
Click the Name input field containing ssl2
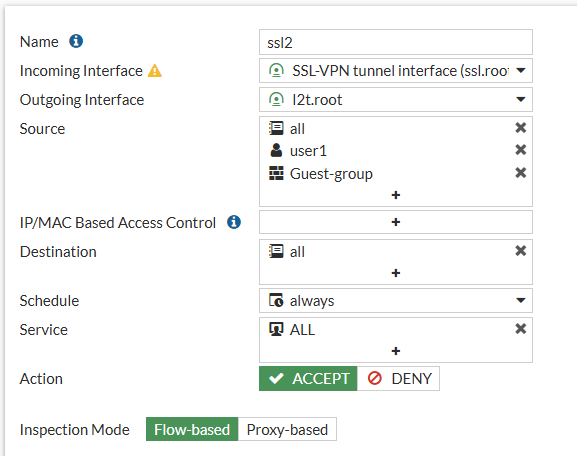(396, 42)
